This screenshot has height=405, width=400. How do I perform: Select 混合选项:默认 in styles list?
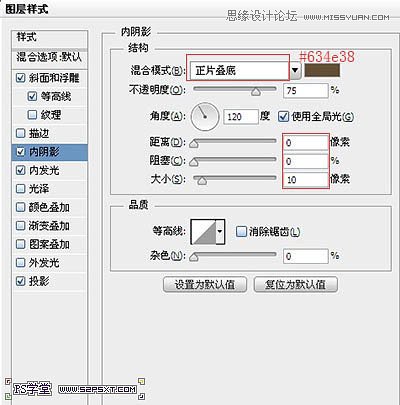[x=50, y=57]
